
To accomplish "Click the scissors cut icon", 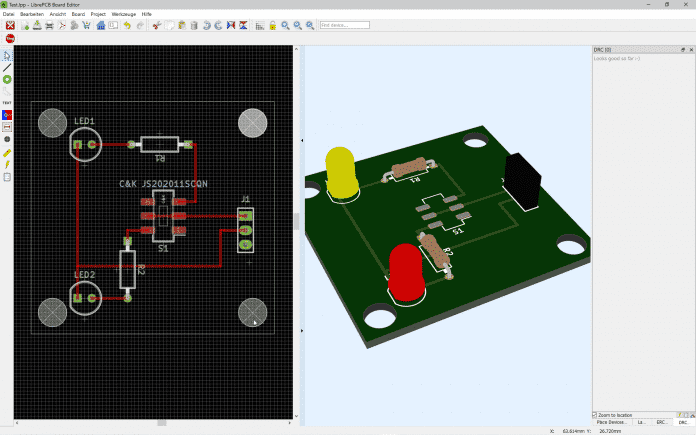I will (157, 24).
